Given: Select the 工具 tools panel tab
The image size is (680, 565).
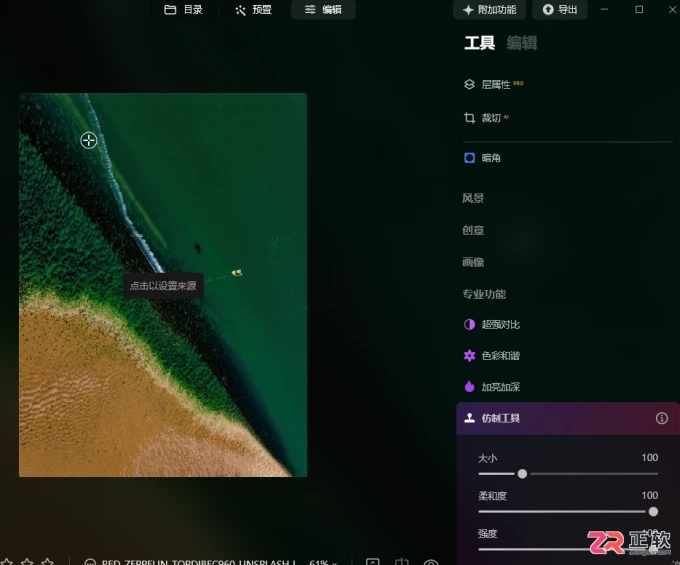Looking at the screenshot, I should 479,43.
